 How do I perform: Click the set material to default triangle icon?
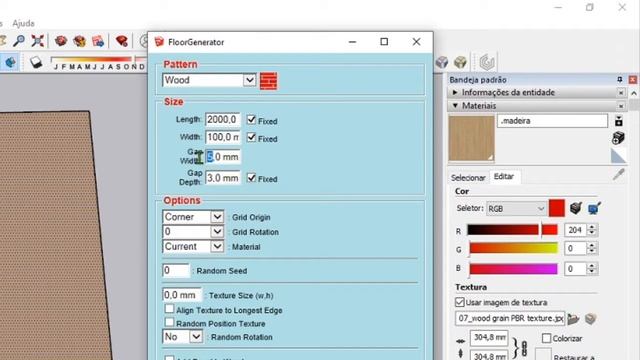point(618,156)
